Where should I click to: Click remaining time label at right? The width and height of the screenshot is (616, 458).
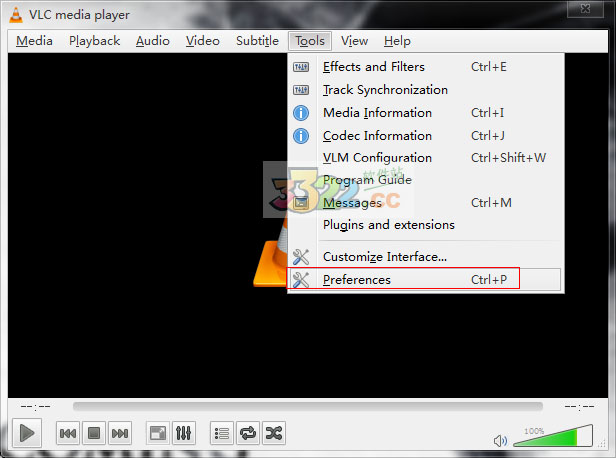tap(579, 407)
